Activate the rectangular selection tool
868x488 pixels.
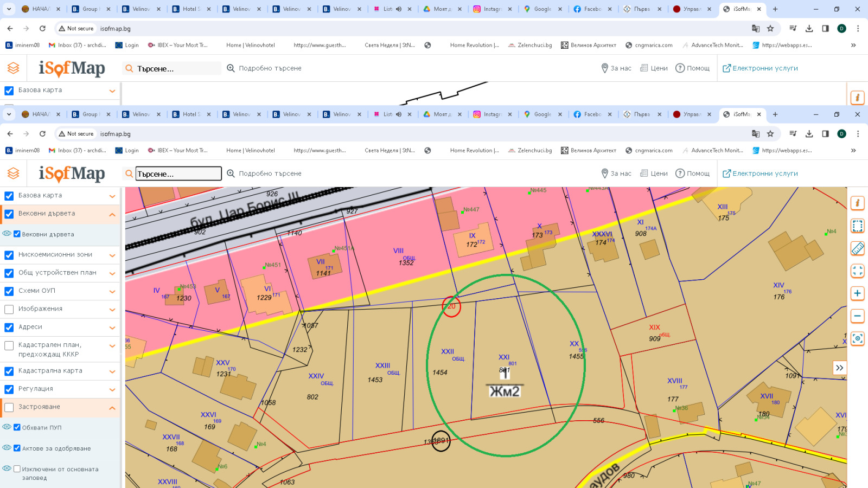coord(857,227)
